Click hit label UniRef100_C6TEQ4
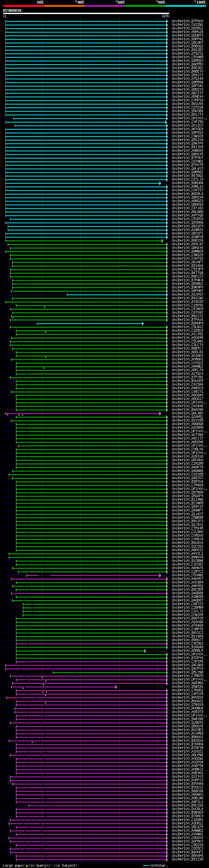Screen dimensions: 209x868 [x=187, y=108]
